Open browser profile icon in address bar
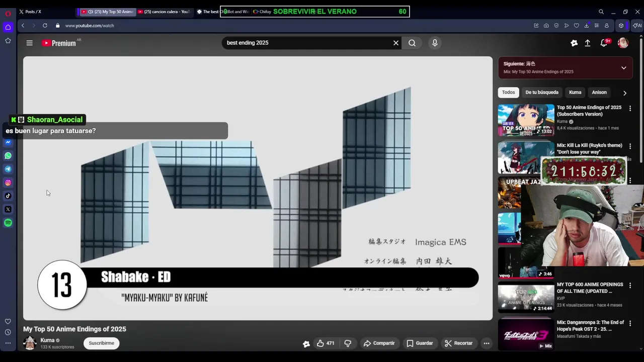Viewport: 644px width, 362px height. (607, 26)
